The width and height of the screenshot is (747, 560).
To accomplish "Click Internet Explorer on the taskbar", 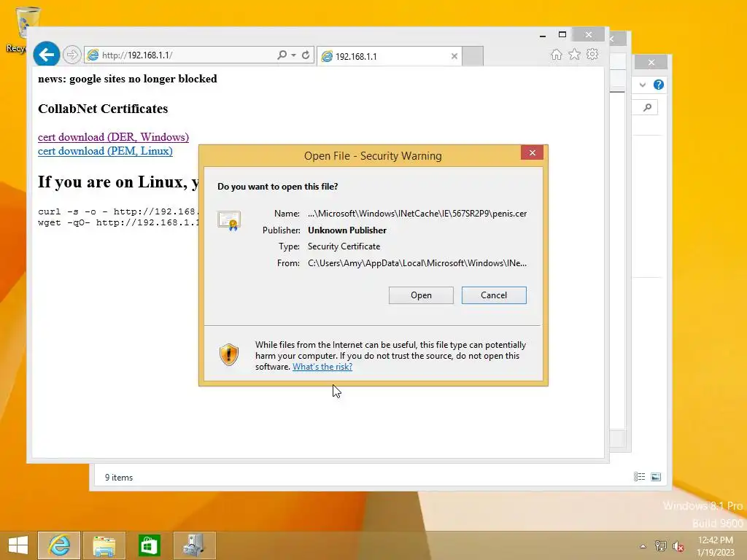I will tap(59, 545).
